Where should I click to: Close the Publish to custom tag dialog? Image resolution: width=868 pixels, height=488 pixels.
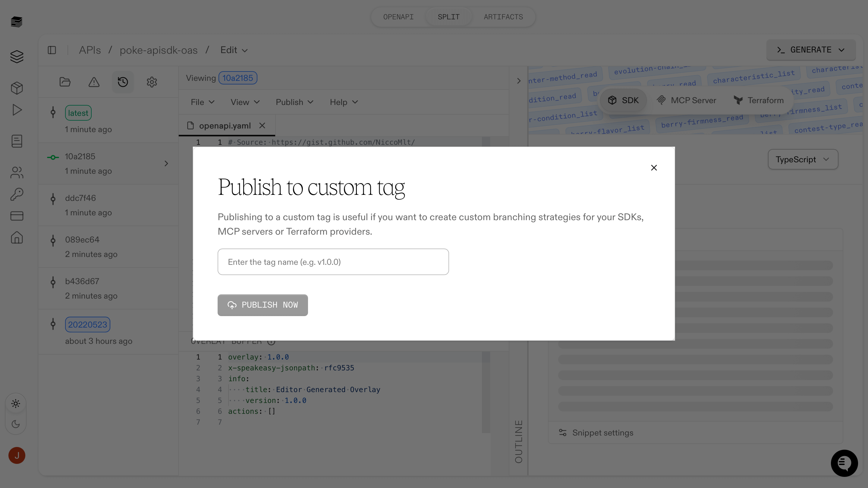pos(654,168)
